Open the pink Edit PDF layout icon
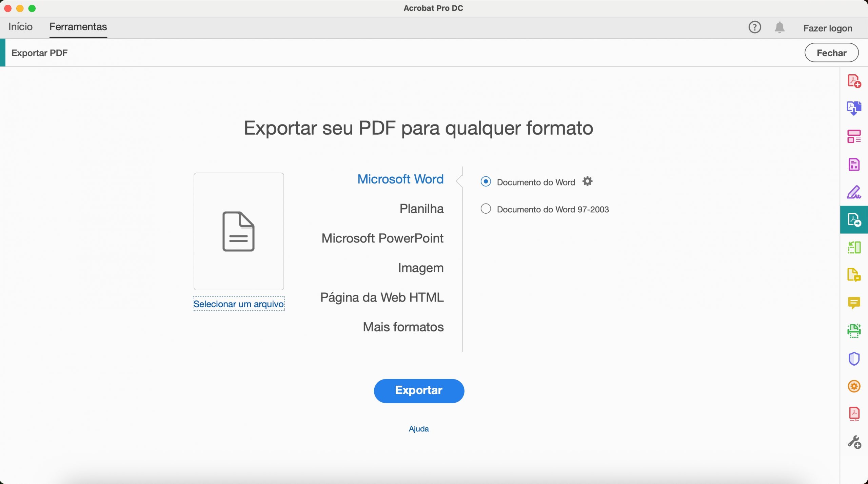The width and height of the screenshot is (868, 484). pyautogui.click(x=854, y=136)
